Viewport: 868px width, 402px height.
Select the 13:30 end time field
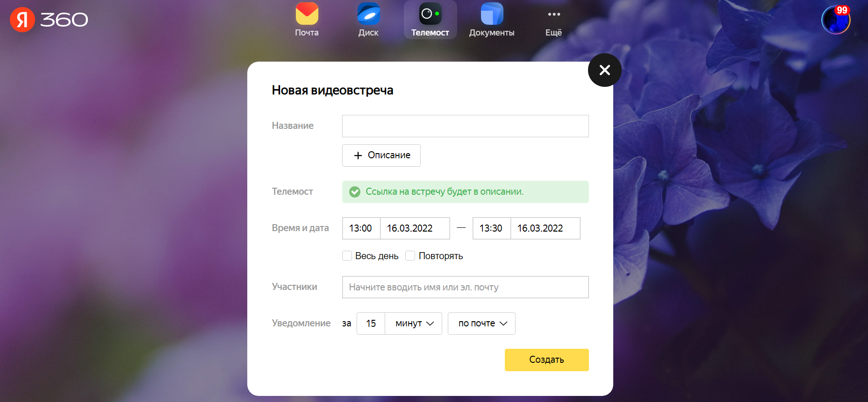click(x=491, y=228)
